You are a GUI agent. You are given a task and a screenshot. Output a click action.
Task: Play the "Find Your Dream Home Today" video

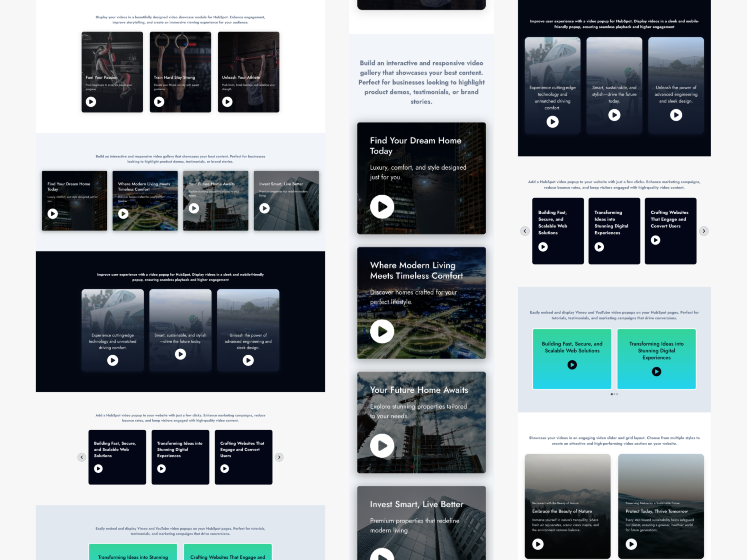pyautogui.click(x=382, y=207)
